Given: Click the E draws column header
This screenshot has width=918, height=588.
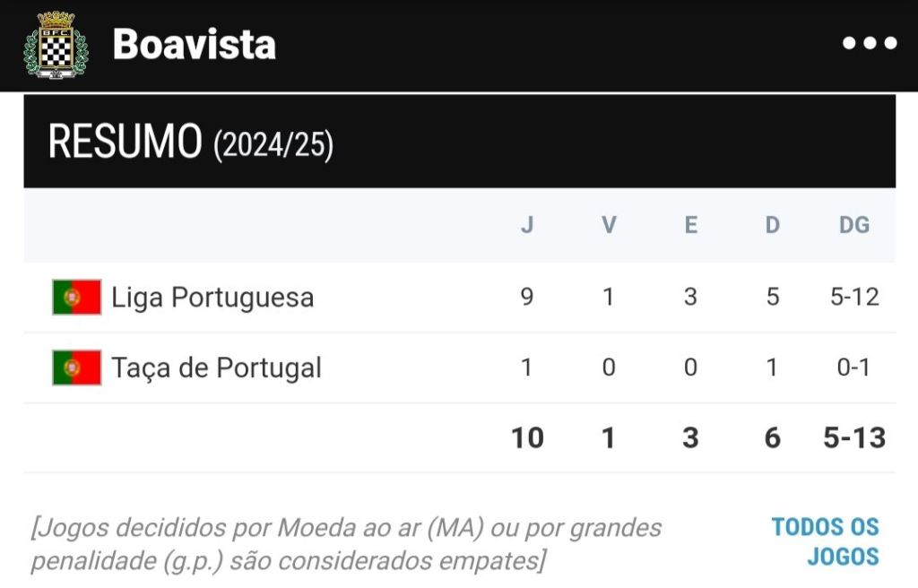Looking at the screenshot, I should (x=690, y=225).
